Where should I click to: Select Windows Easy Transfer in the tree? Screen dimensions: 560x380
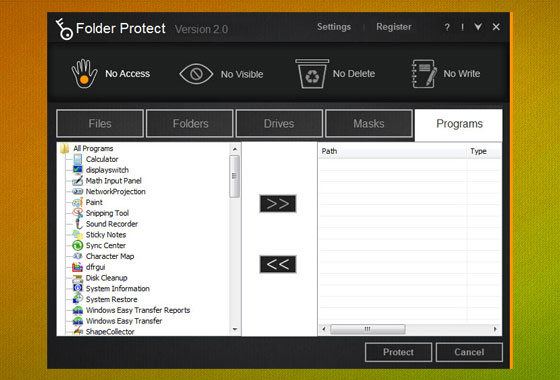pos(124,321)
